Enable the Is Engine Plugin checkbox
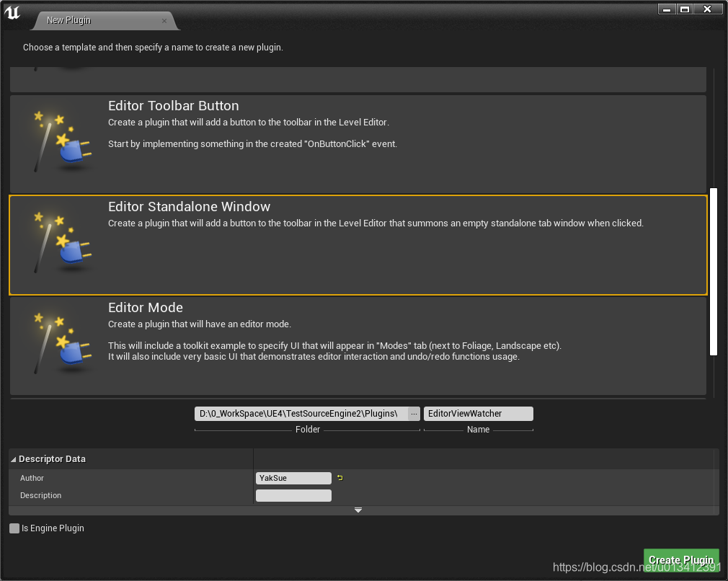Viewport: 728px width, 581px height. [14, 528]
